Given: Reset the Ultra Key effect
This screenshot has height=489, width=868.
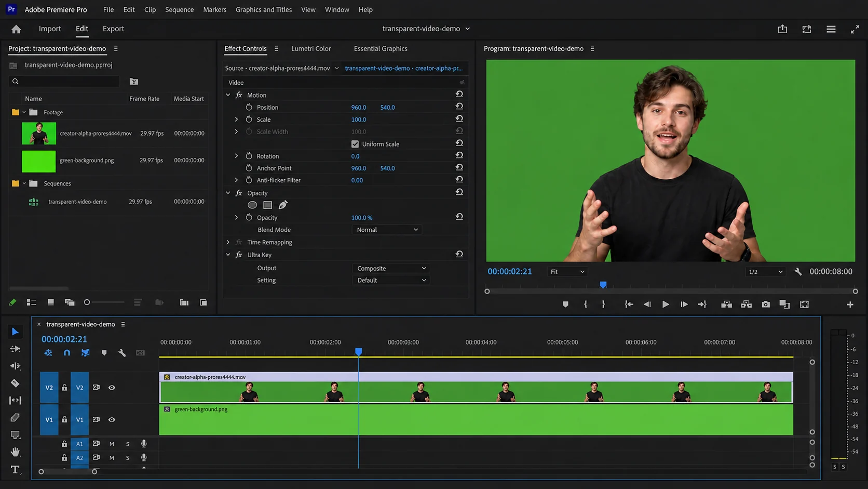Looking at the screenshot, I should [x=459, y=254].
